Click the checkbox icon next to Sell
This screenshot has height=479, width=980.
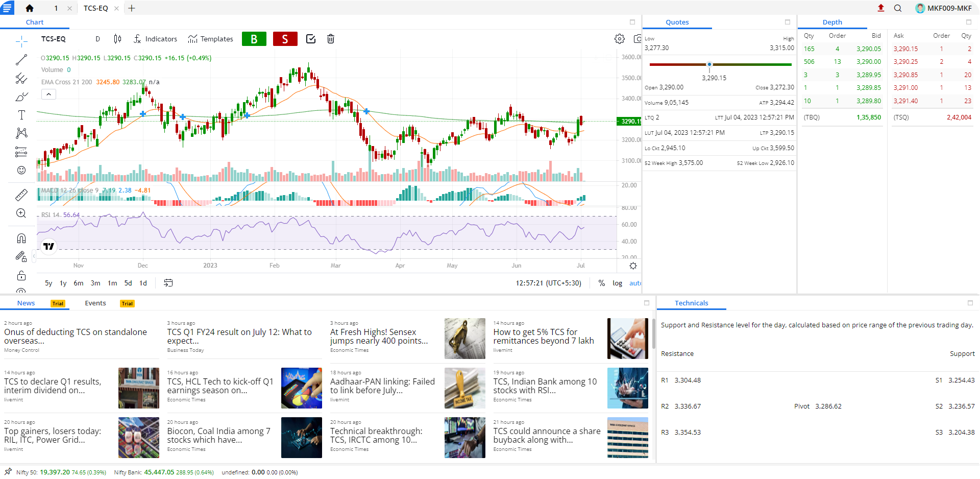point(311,39)
